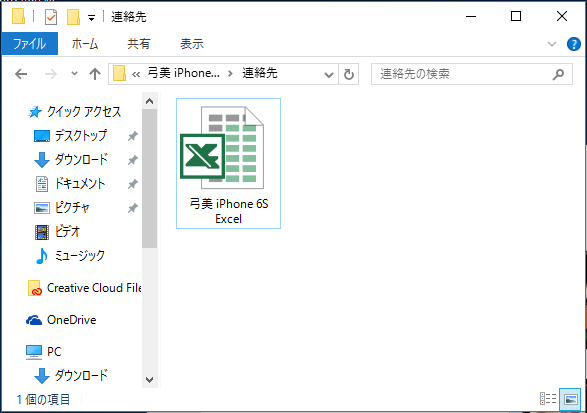Select クイック アクセス in the sidebar
This screenshot has width=587, height=413.
(x=75, y=112)
